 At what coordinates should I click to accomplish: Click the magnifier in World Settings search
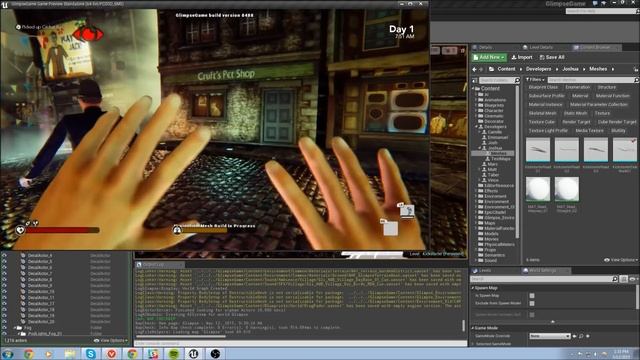click(615, 279)
